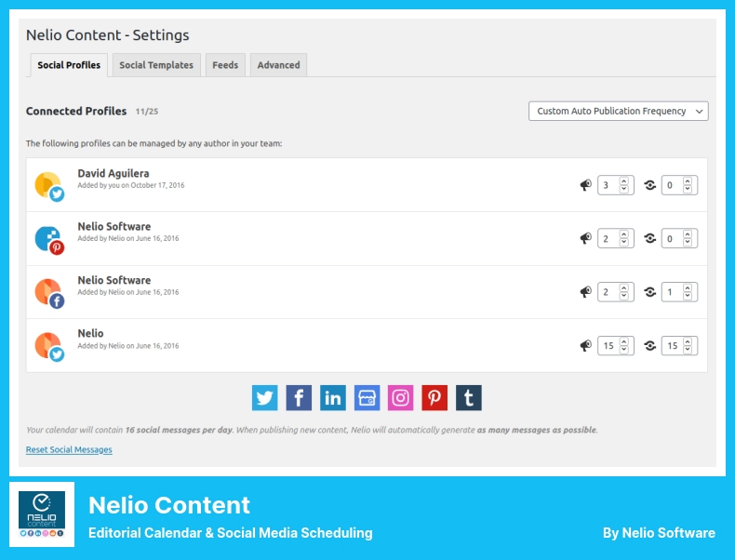
Task: Increase Nelio Twitter publication stepper from 15
Action: click(624, 341)
